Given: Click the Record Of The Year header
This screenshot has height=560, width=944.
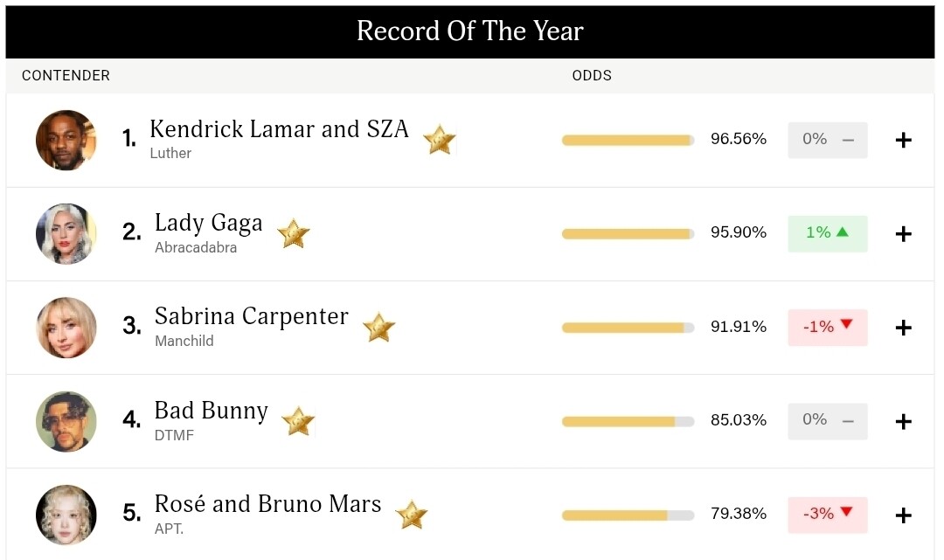Looking at the screenshot, I should point(470,31).
